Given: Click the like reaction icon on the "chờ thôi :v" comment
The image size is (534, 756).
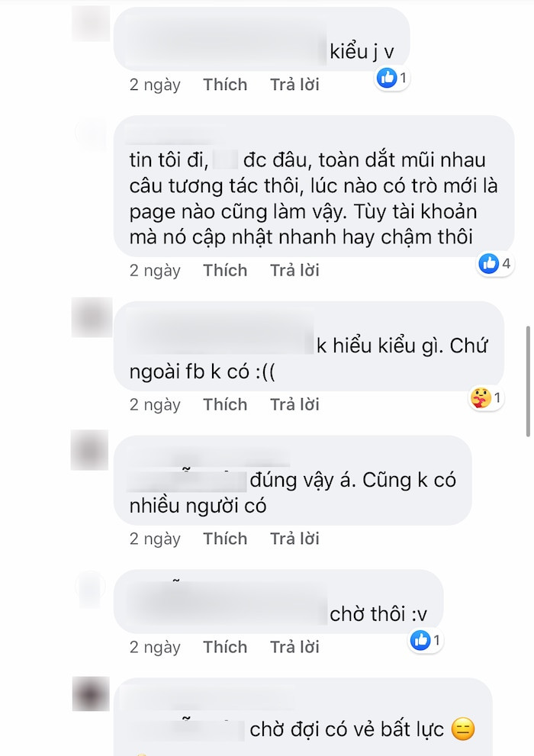Looking at the screenshot, I should 420,640.
